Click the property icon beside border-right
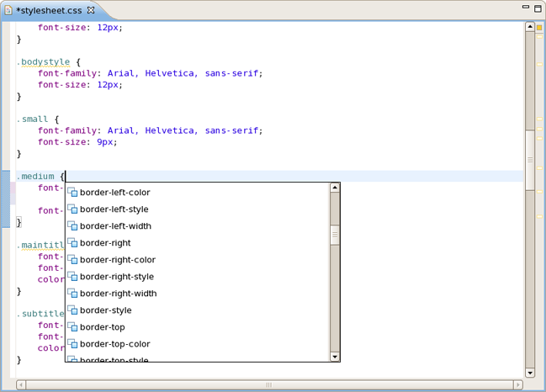 [x=72, y=242]
